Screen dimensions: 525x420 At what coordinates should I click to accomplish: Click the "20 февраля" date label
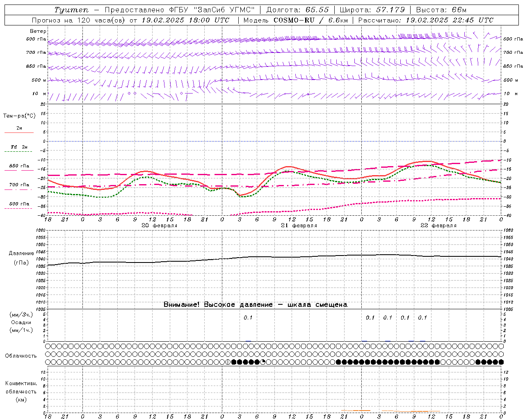(160, 226)
